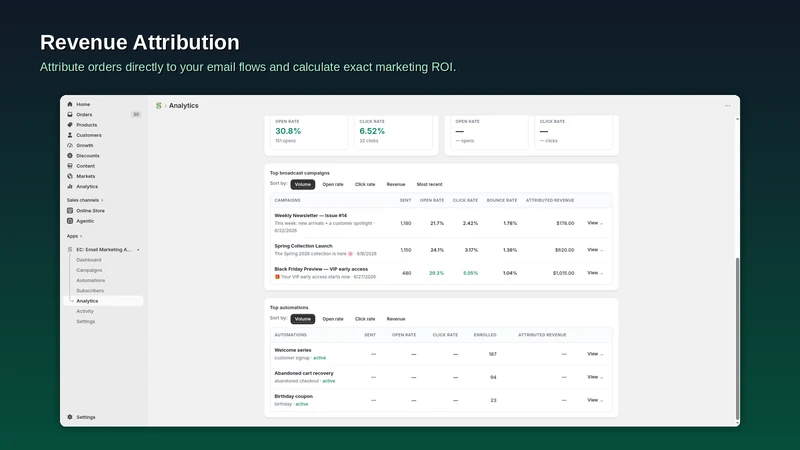Sort automations by Revenue
Image resolution: width=800 pixels, height=450 pixels.
396,319
